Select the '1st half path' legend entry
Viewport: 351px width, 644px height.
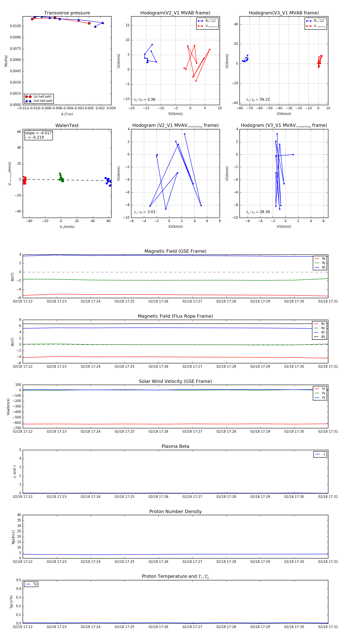click(38, 96)
